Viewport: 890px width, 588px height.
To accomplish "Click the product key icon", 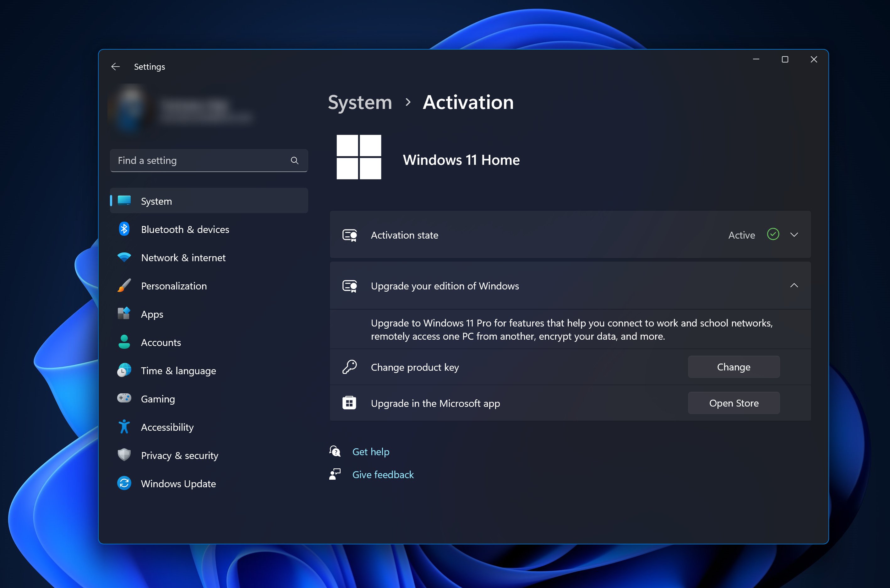I will pyautogui.click(x=350, y=367).
